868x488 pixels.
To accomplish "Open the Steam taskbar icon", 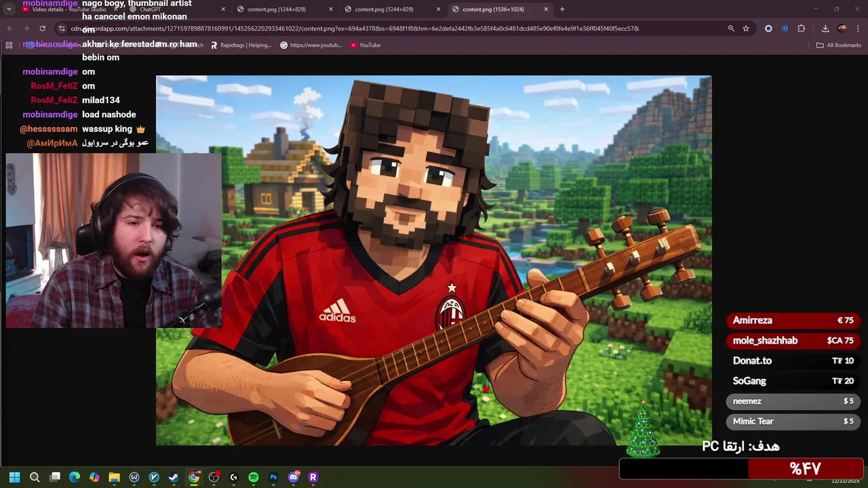I will pyautogui.click(x=174, y=477).
